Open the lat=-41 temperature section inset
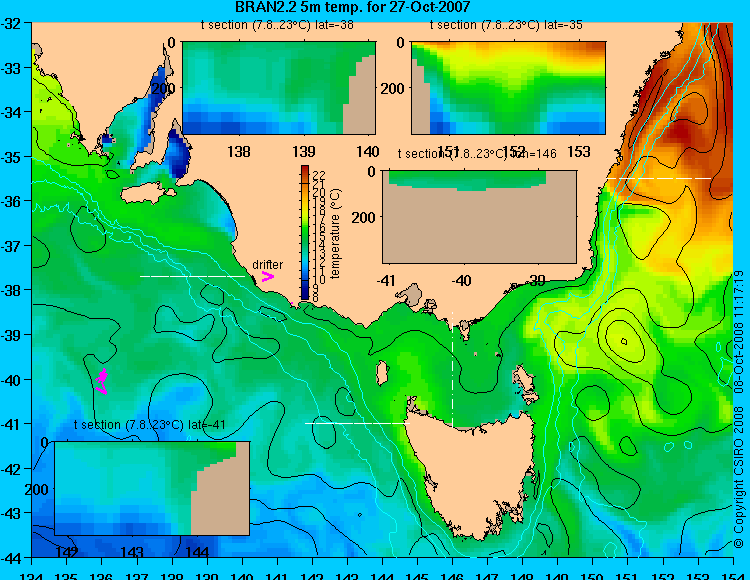 coord(152,488)
